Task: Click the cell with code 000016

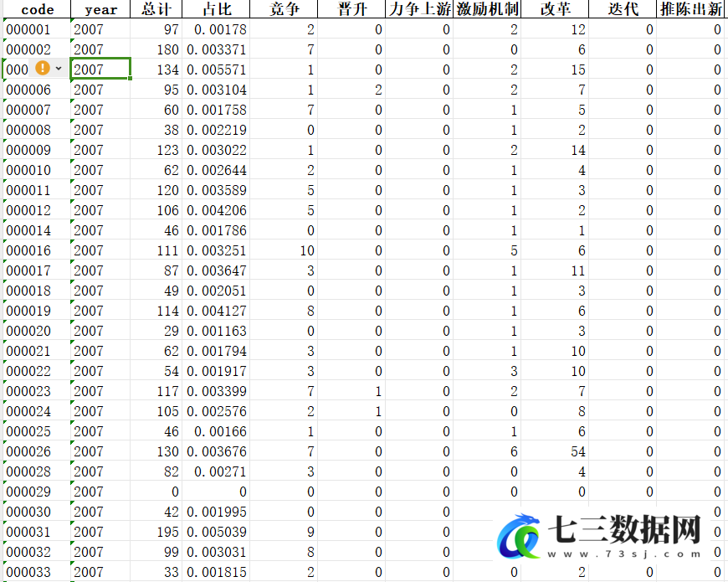Action: click(x=37, y=250)
